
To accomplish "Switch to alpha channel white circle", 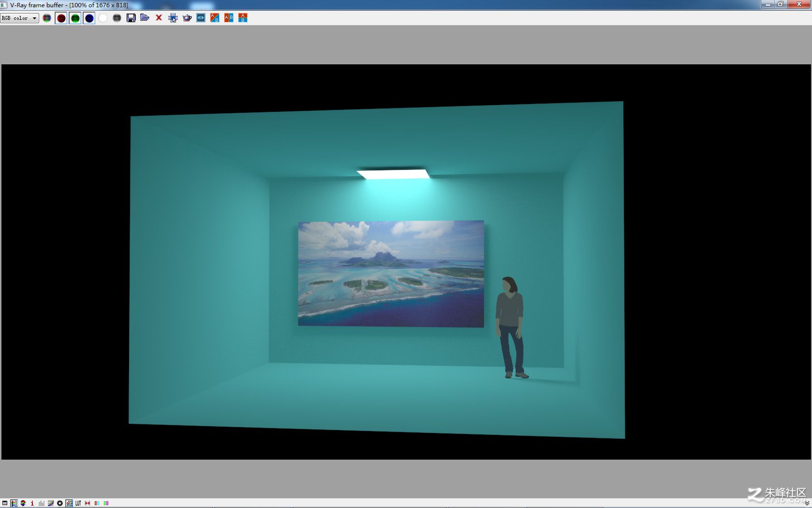I will (x=103, y=18).
